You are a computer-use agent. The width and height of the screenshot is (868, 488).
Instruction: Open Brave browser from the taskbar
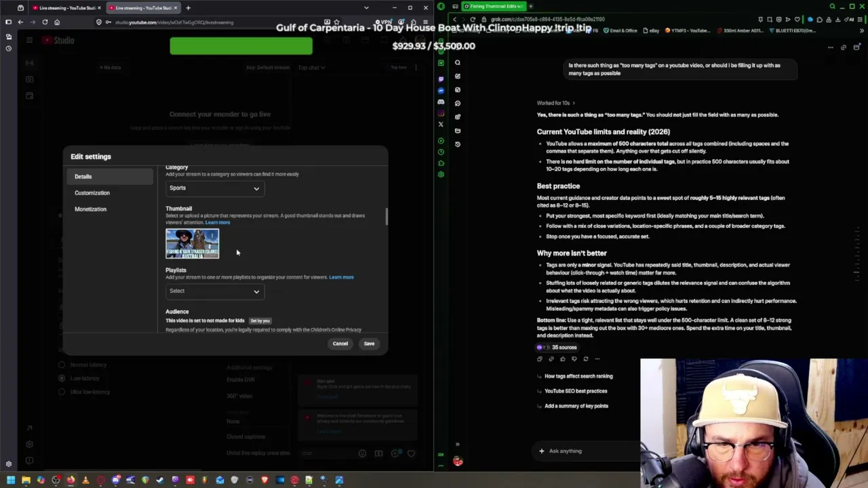(264, 481)
